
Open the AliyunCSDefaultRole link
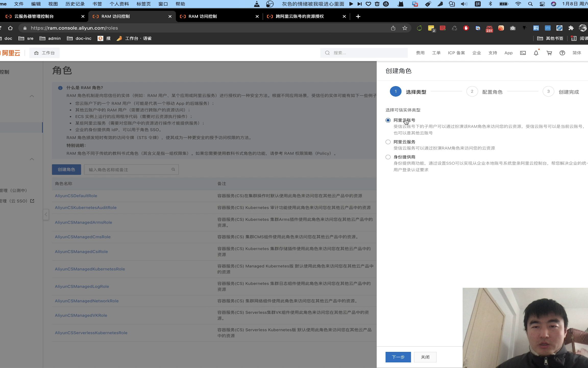(x=76, y=196)
